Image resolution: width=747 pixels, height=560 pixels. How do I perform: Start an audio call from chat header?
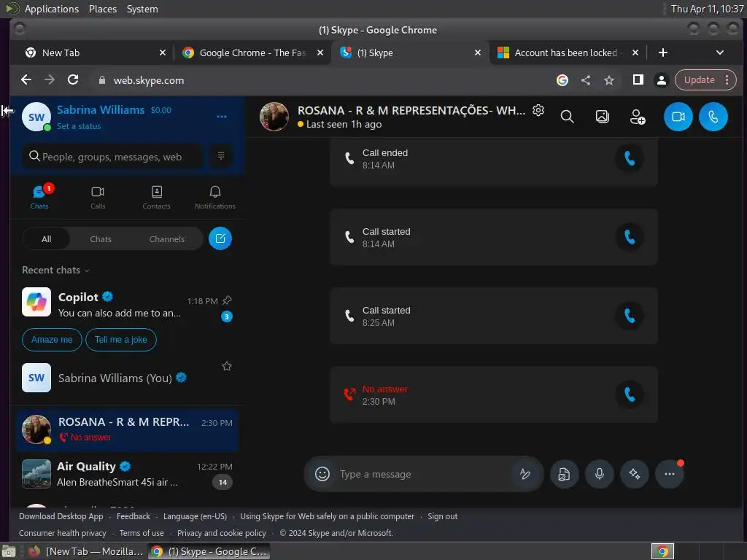713,117
